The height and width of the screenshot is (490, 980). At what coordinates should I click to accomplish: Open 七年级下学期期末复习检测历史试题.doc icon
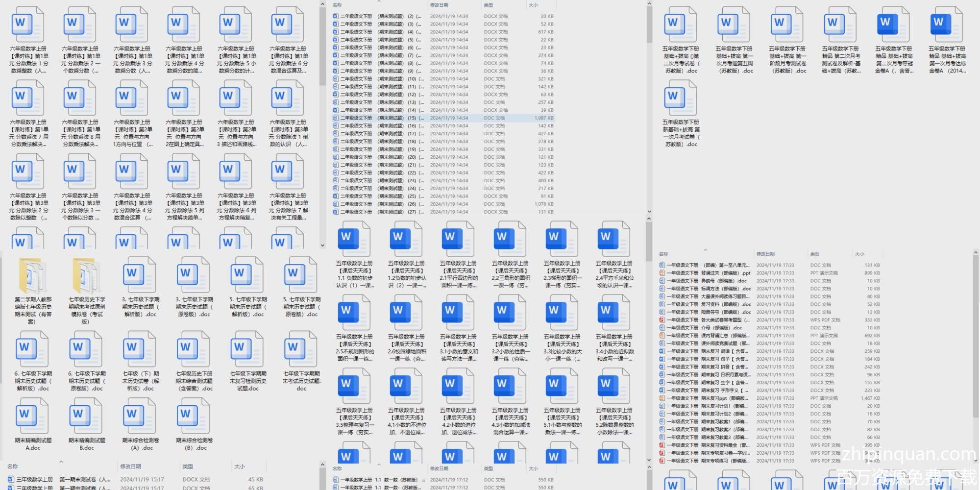tap(248, 350)
